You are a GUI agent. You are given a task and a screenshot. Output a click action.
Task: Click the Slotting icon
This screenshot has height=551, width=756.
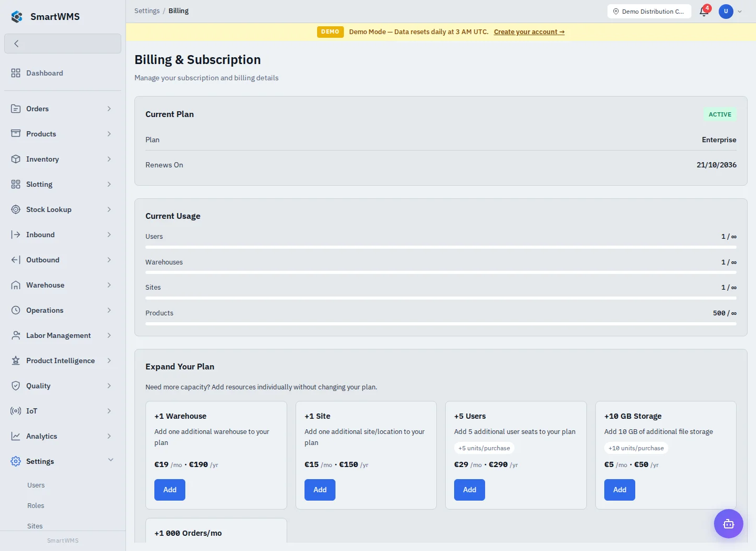point(16,184)
